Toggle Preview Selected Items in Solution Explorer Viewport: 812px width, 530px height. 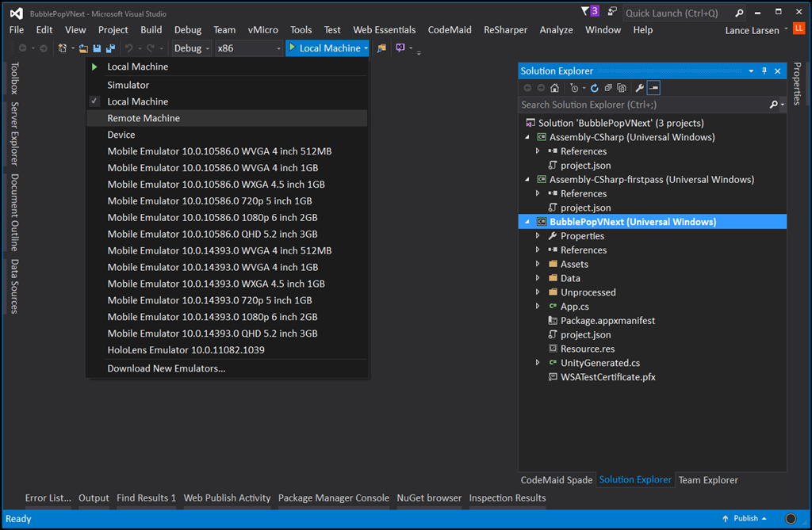point(653,88)
